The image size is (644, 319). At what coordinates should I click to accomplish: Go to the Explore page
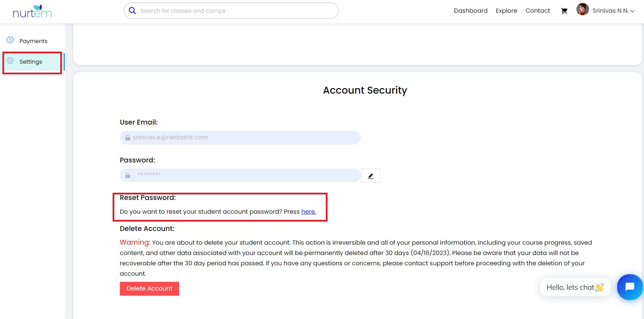click(x=506, y=11)
